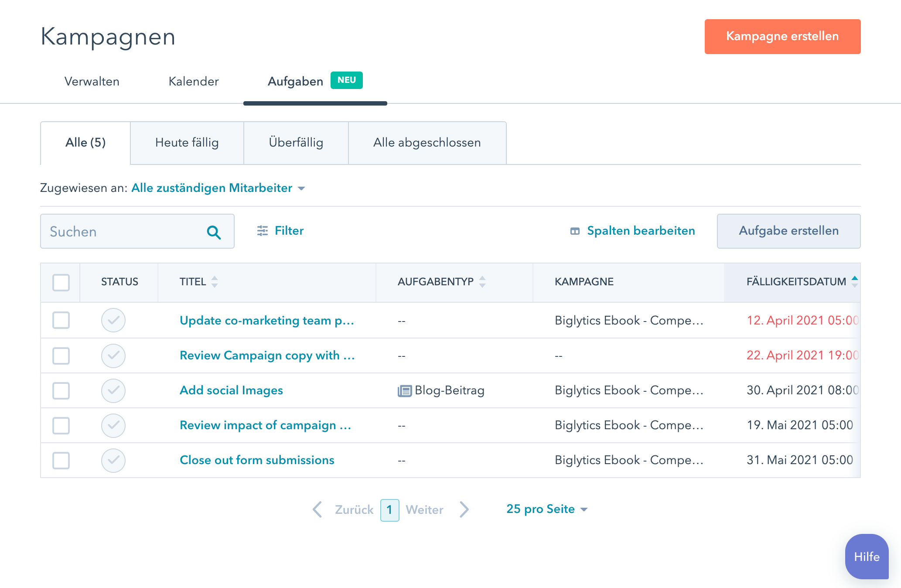Check the 'Review Campaign copy' row checkbox
The image size is (901, 588).
pos(61,356)
